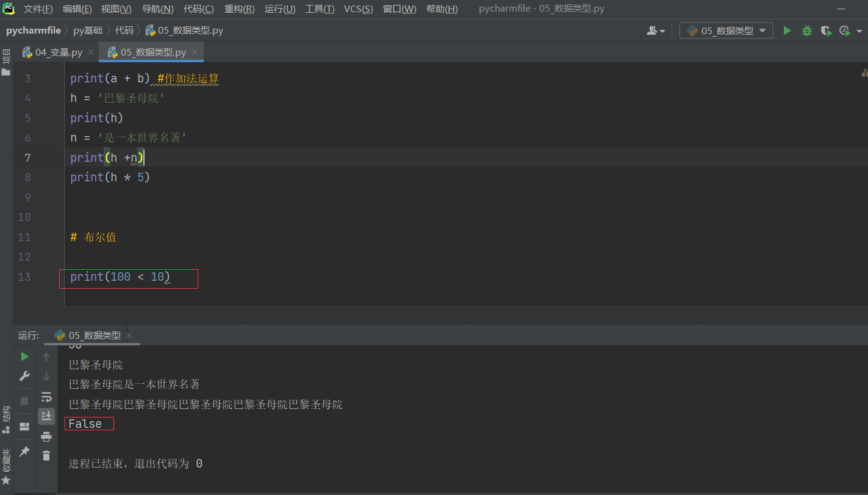The width and height of the screenshot is (868, 495).
Task: Open the 05_数据类型 run configuration dropdown
Action: tap(726, 30)
